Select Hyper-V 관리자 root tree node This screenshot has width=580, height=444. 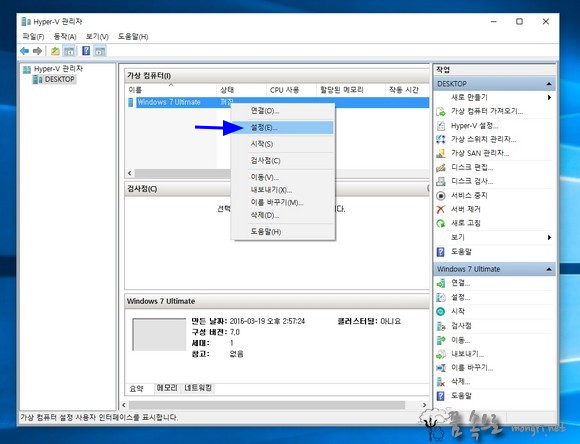pyautogui.click(x=58, y=69)
